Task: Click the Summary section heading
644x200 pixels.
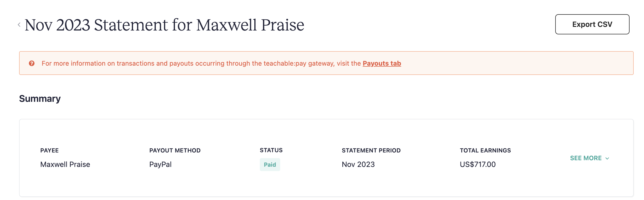Action: tap(40, 99)
